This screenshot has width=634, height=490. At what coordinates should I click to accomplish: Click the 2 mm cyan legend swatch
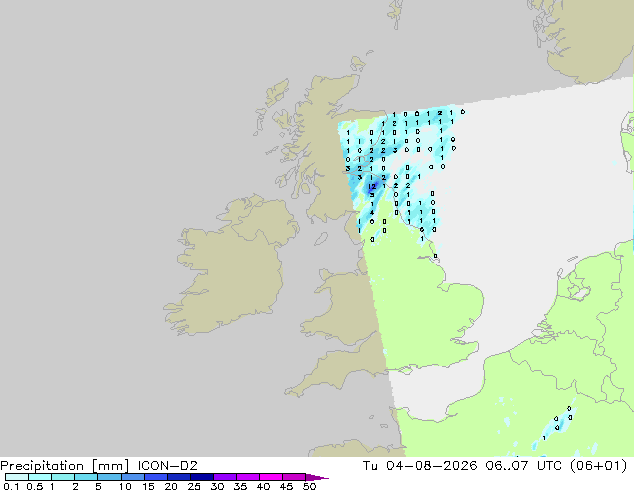coord(87,477)
